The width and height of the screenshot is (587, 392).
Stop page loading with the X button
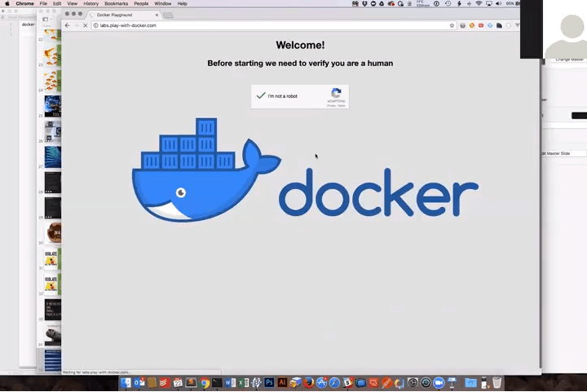point(85,25)
